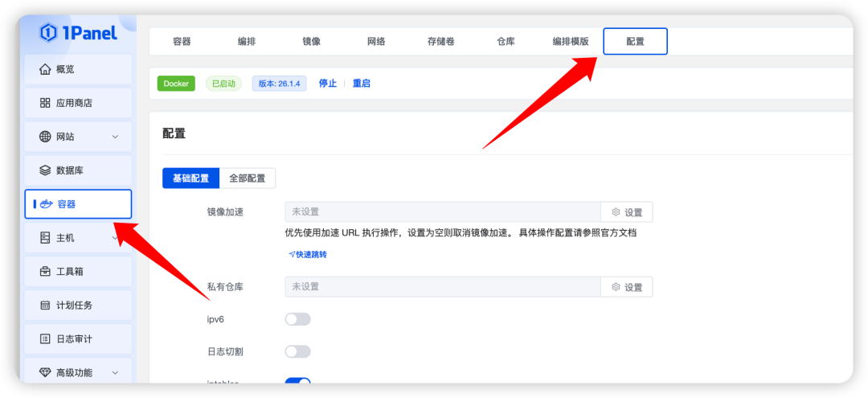Open the 快速跳转 link
The height and width of the screenshot is (398, 868).
(x=308, y=255)
